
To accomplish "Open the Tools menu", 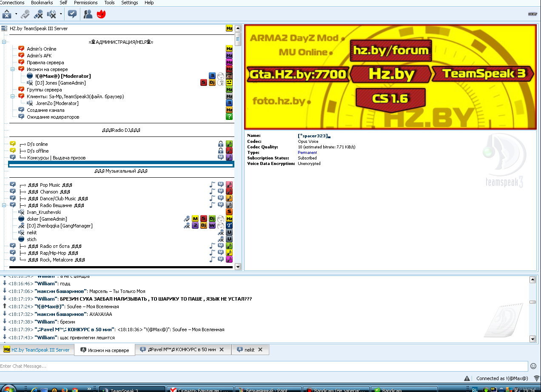I will [x=109, y=3].
